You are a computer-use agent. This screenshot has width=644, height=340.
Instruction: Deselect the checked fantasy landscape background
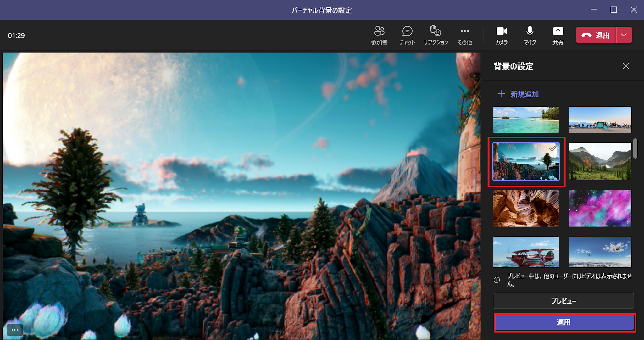pos(526,161)
